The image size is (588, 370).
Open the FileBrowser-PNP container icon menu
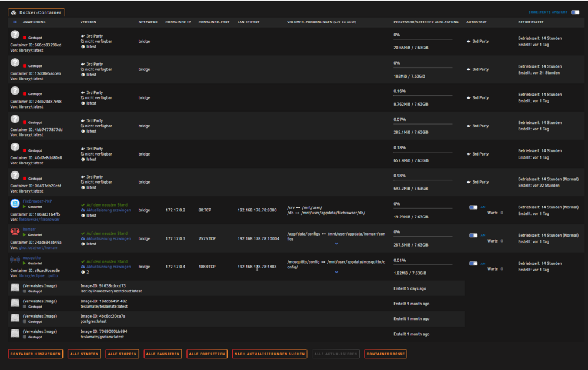(15, 203)
